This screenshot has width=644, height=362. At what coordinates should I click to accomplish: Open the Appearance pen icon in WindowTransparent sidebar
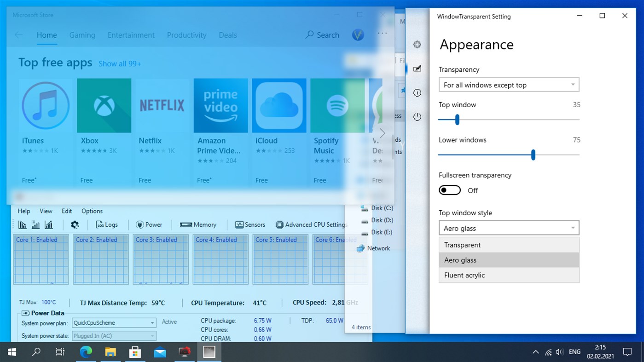click(x=417, y=69)
